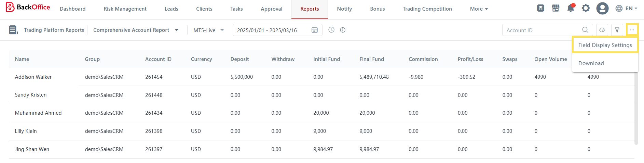Screen dimensions: 644x163
Task: Select Field Display Settings menu item
Action: [x=605, y=45]
